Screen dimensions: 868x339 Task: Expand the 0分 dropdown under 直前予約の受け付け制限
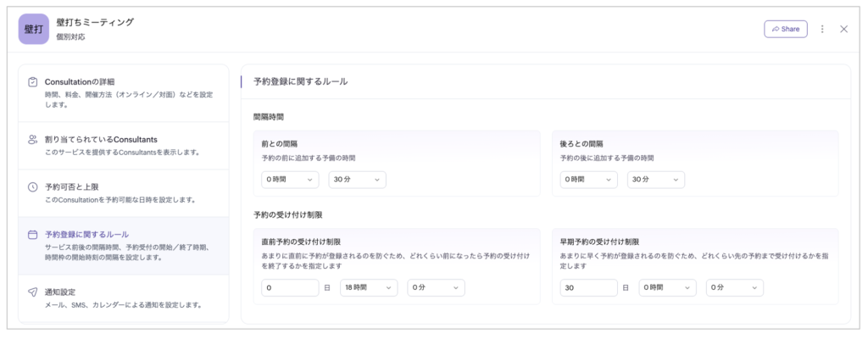click(x=436, y=288)
